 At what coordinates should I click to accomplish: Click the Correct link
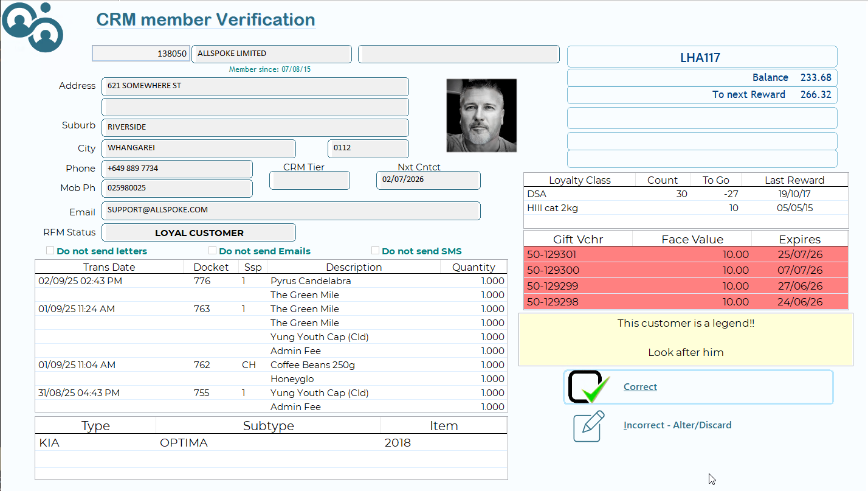pos(640,387)
